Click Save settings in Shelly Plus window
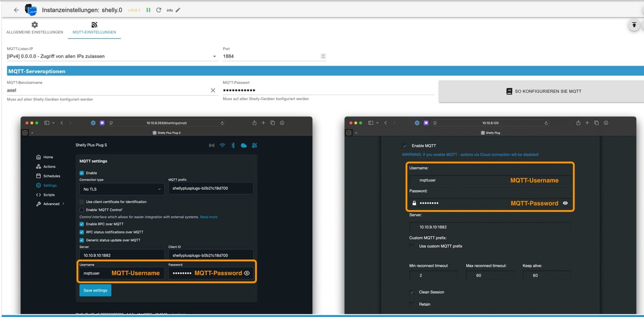 point(96,290)
